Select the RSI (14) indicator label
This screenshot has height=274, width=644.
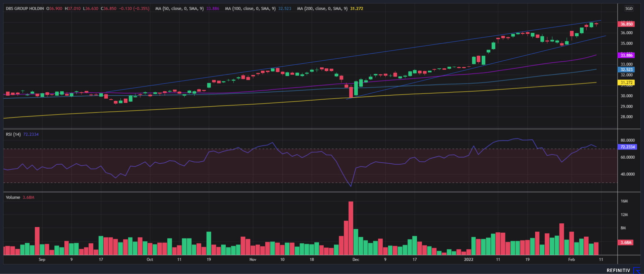13,134
